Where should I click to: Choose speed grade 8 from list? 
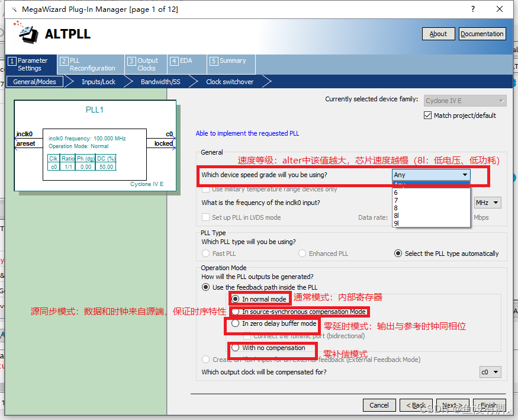(x=431, y=208)
